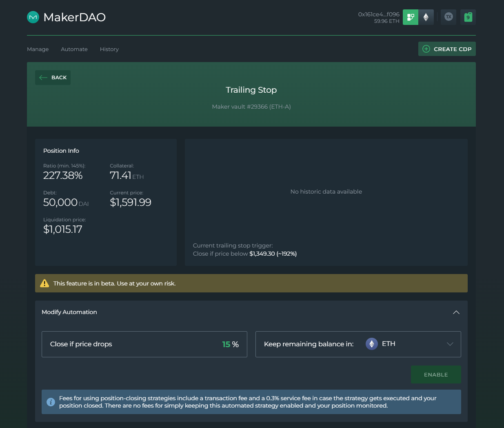504x428 pixels.
Task: Collapse the Modify Automation section
Action: (x=456, y=312)
